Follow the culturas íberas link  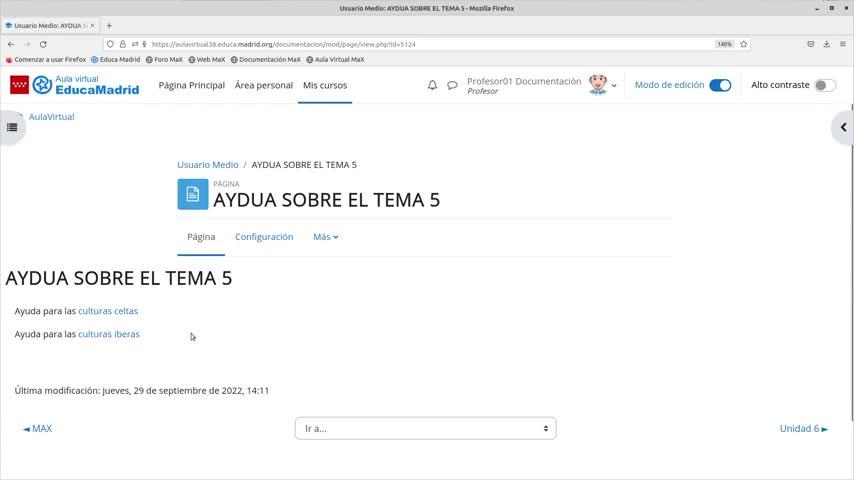coord(109,334)
